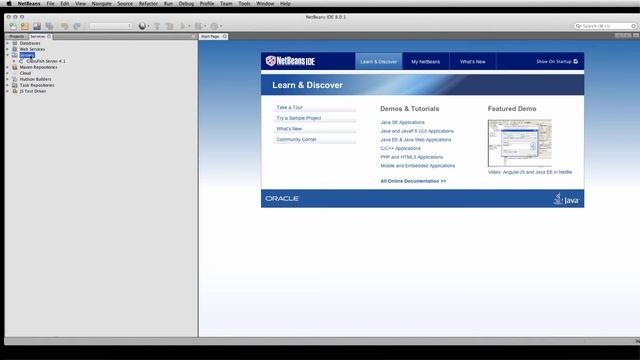
Task: Click the Web Services node icon
Action: pos(15,49)
